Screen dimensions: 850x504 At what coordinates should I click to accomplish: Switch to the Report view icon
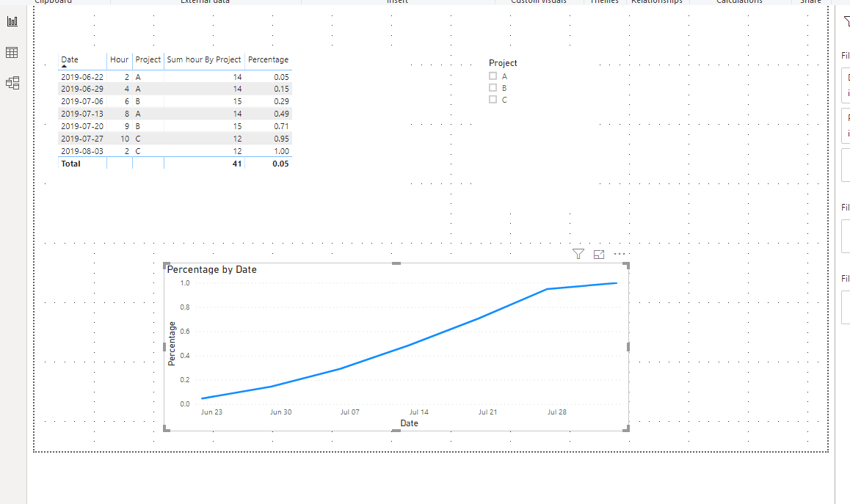point(12,21)
